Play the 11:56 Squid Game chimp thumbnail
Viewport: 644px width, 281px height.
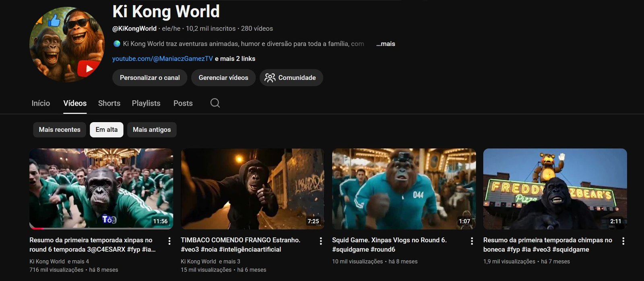(101, 189)
